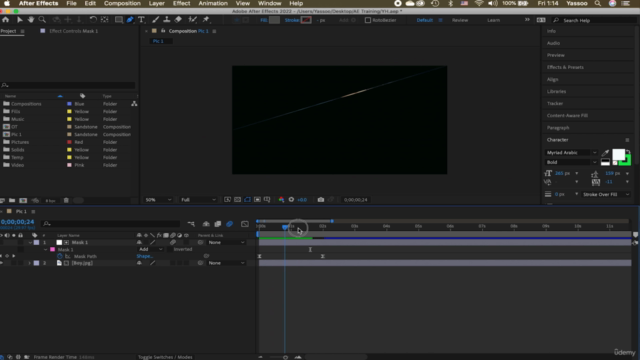The width and height of the screenshot is (640, 360).
Task: Open the Animation menu
Action: (x=213, y=3)
